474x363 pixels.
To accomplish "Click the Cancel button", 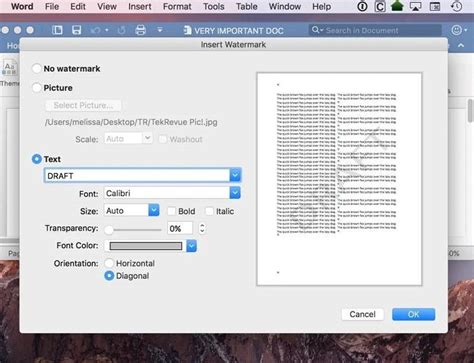I will point(362,314).
